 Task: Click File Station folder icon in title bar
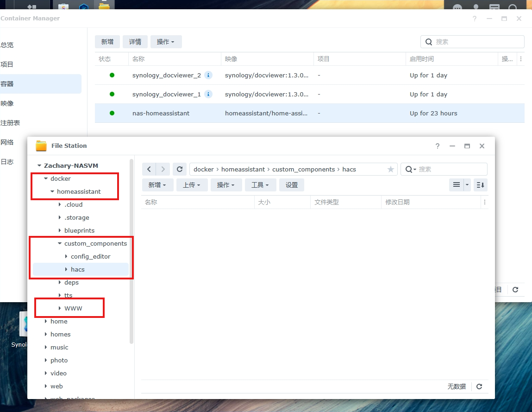tap(41, 146)
